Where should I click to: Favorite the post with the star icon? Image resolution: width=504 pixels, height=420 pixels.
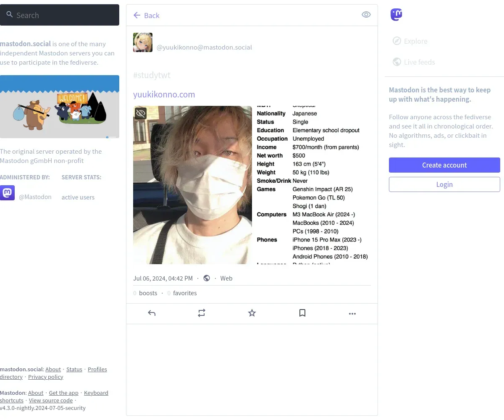[252, 313]
